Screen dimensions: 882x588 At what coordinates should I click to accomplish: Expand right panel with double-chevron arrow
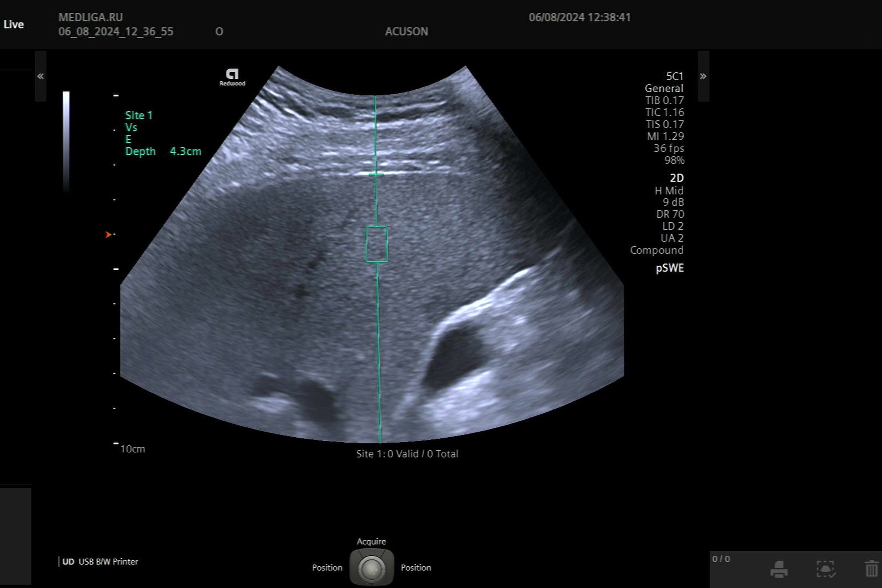pyautogui.click(x=703, y=76)
